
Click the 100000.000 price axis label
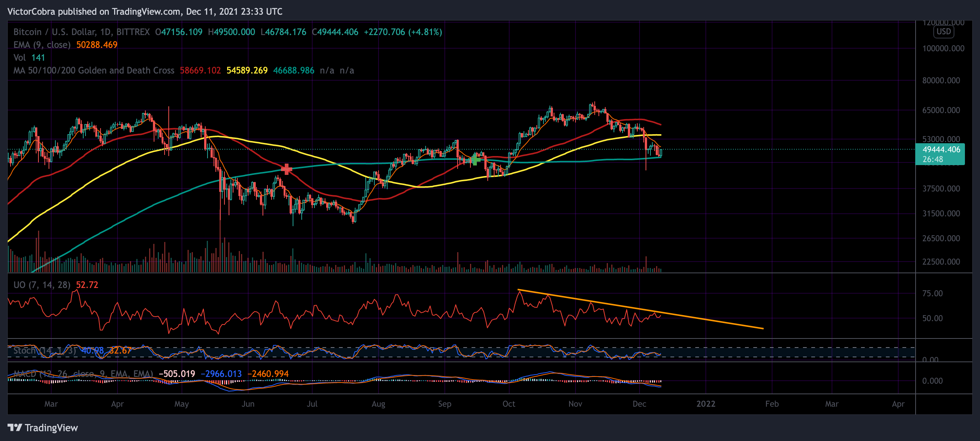point(943,48)
